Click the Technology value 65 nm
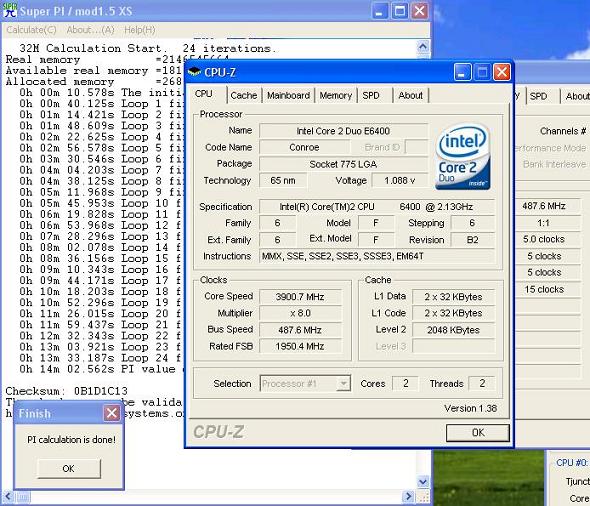Screen dimensions: 590x506 [x=283, y=181]
